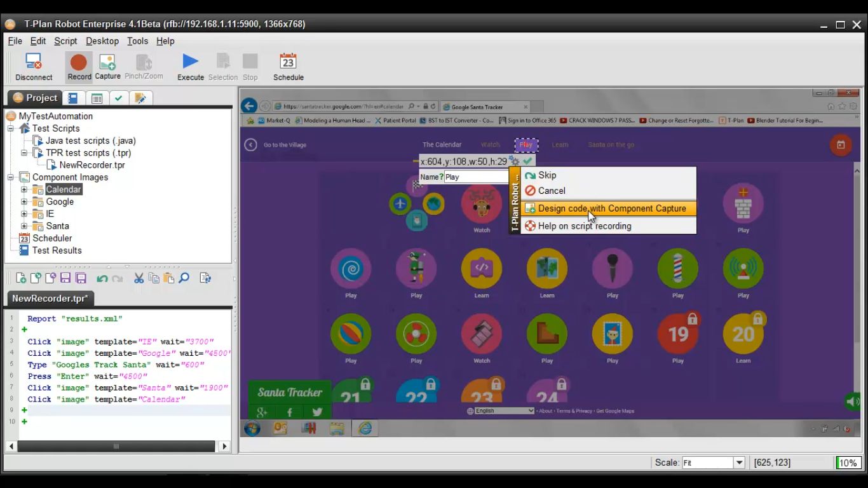The image size is (868, 488).
Task: Cut selection with the scissors icon
Action: [139, 278]
